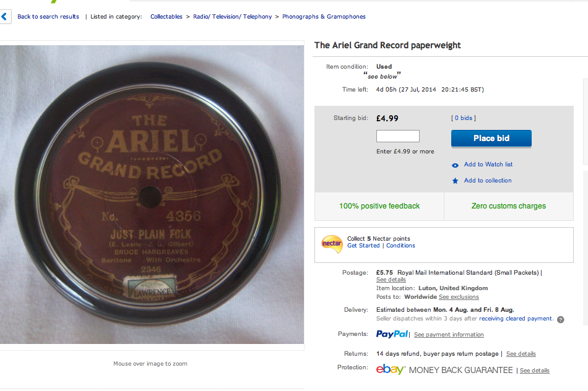
Task: Click the back arrow chevron icon
Action: tap(4, 17)
